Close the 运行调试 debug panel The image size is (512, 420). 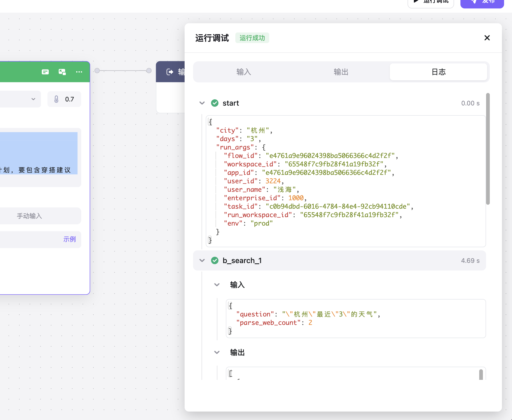pyautogui.click(x=487, y=38)
